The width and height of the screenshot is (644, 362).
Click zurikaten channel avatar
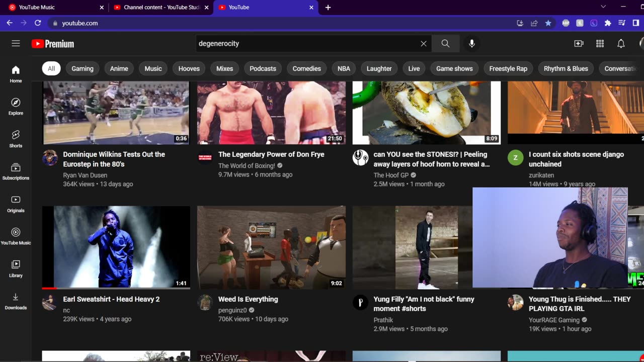515,158
